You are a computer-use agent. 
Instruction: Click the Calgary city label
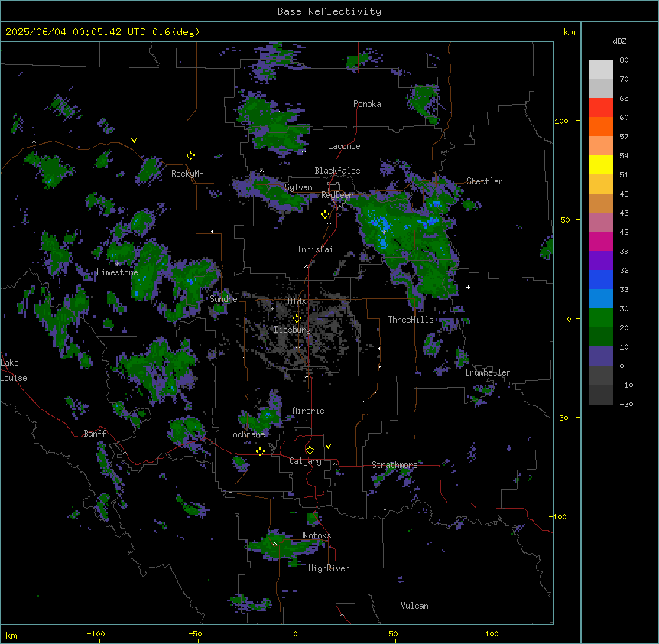(305, 461)
